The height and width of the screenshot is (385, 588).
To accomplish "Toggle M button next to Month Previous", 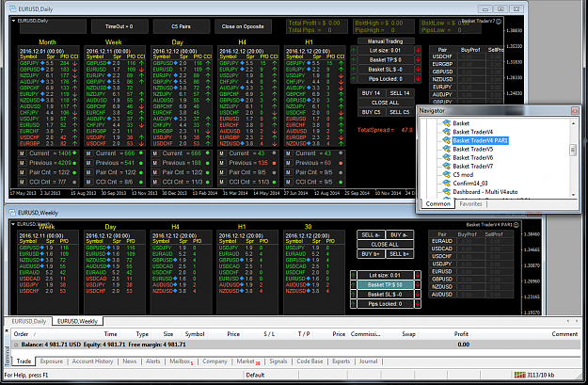I will click(23, 163).
